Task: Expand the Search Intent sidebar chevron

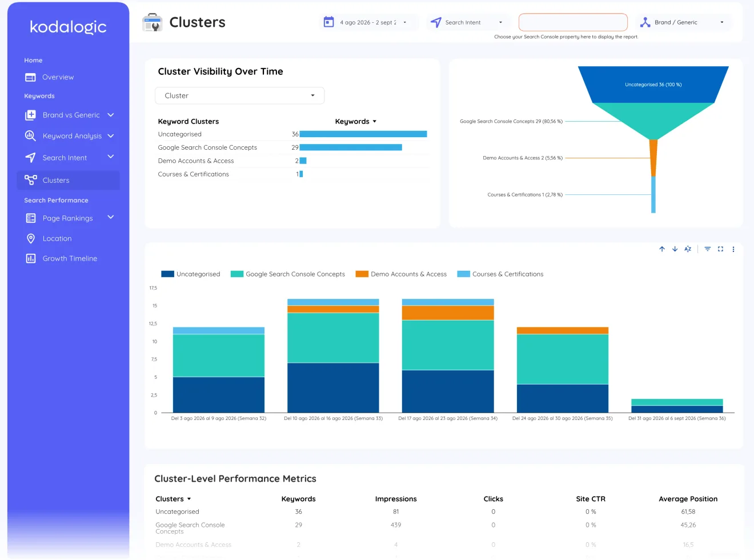Action: pos(111,157)
